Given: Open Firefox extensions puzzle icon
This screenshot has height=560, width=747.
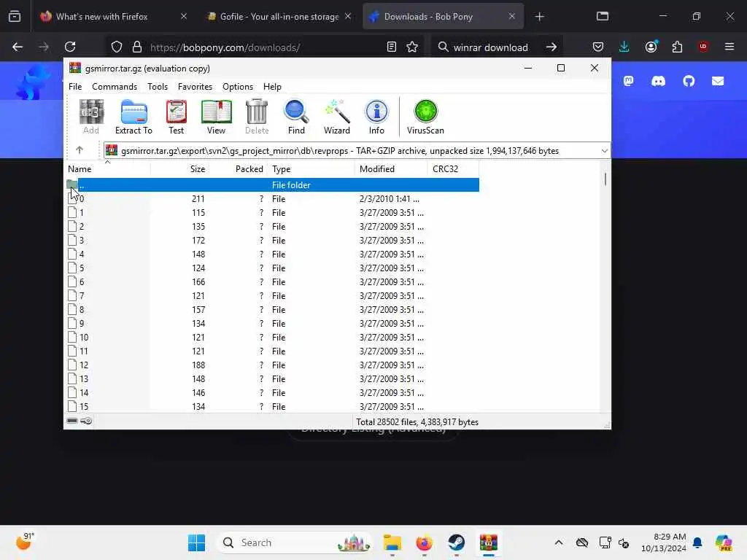Looking at the screenshot, I should [x=677, y=47].
